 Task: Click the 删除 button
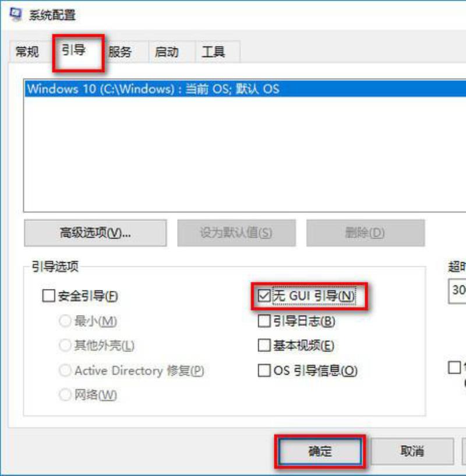365,233
